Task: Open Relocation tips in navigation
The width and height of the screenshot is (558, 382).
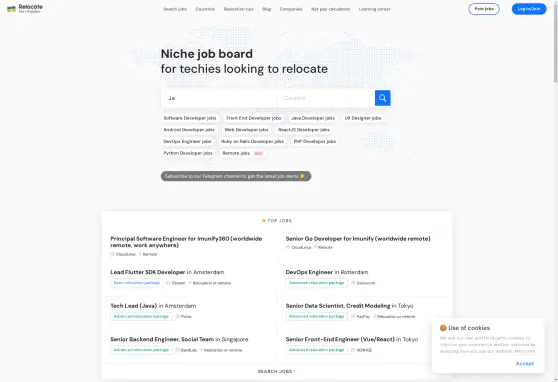Action: click(238, 9)
